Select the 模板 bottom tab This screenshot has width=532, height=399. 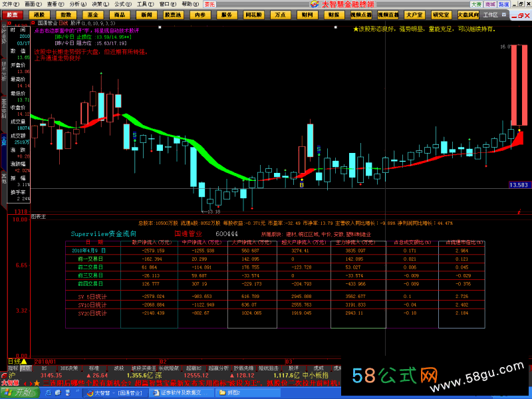pyautogui.click(x=25, y=368)
